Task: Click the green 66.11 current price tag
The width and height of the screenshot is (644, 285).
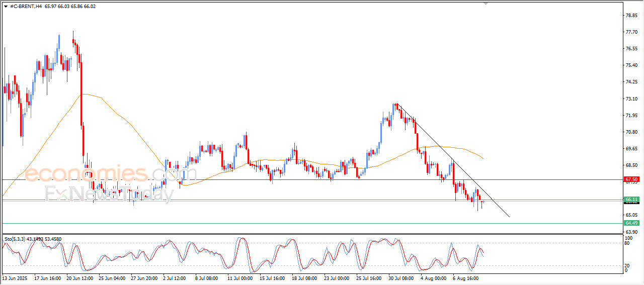Action: [631, 200]
